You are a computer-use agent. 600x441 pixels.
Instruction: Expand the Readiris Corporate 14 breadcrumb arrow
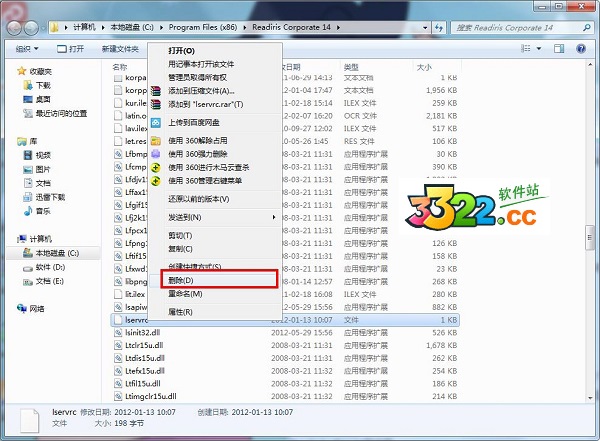coord(338,28)
